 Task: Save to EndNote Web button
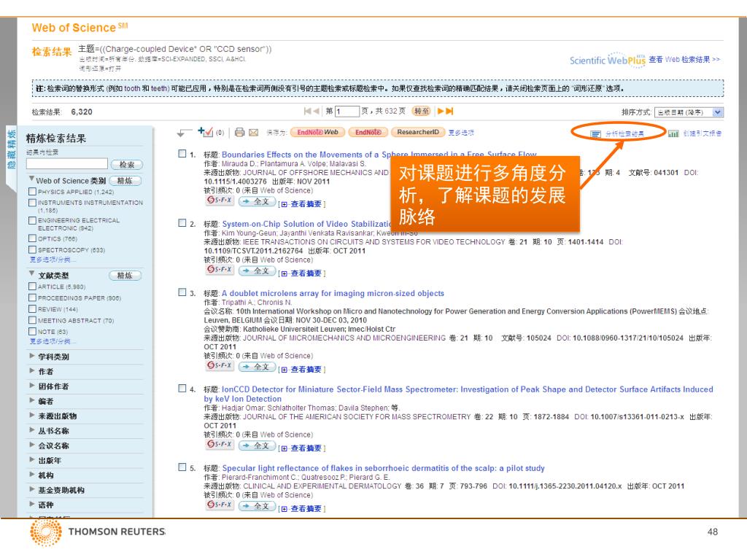[318, 133]
